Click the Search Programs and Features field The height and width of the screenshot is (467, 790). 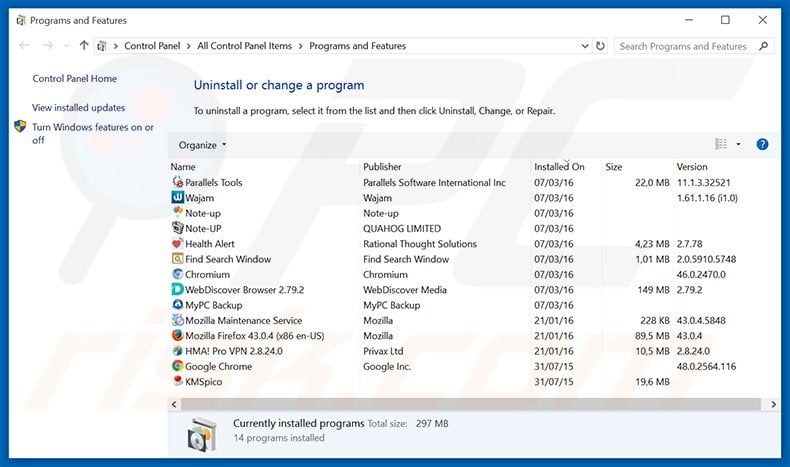click(683, 46)
